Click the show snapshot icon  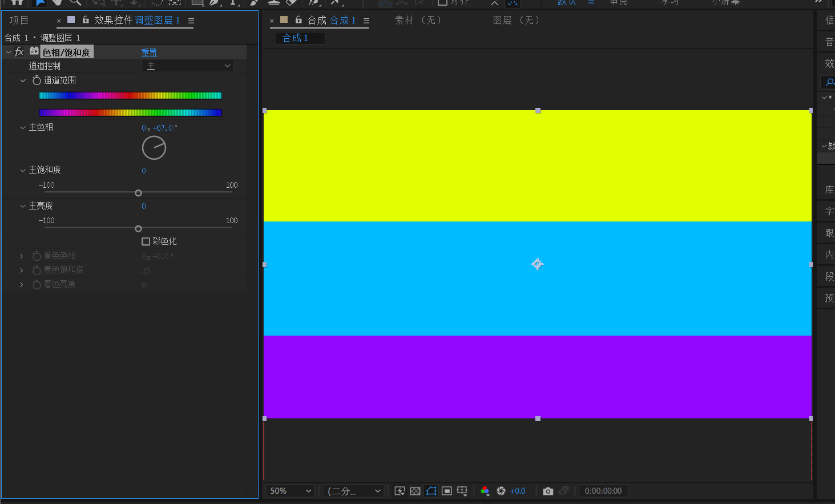pyautogui.click(x=564, y=491)
